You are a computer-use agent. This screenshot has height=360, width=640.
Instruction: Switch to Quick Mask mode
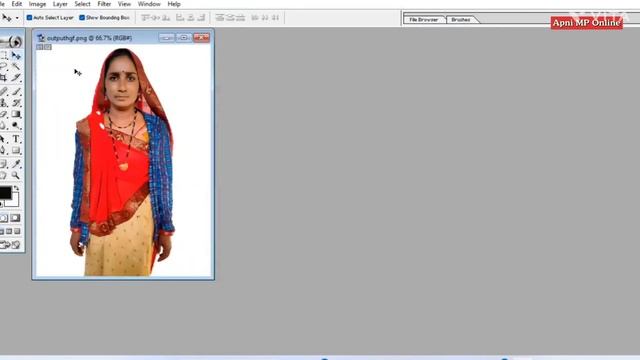(15, 218)
